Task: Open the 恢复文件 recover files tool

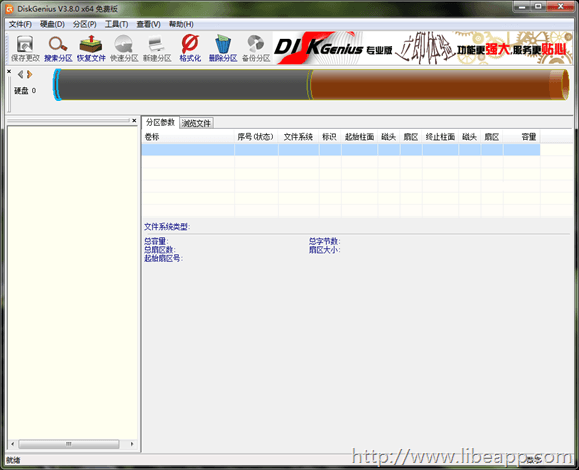Action: 91,48
